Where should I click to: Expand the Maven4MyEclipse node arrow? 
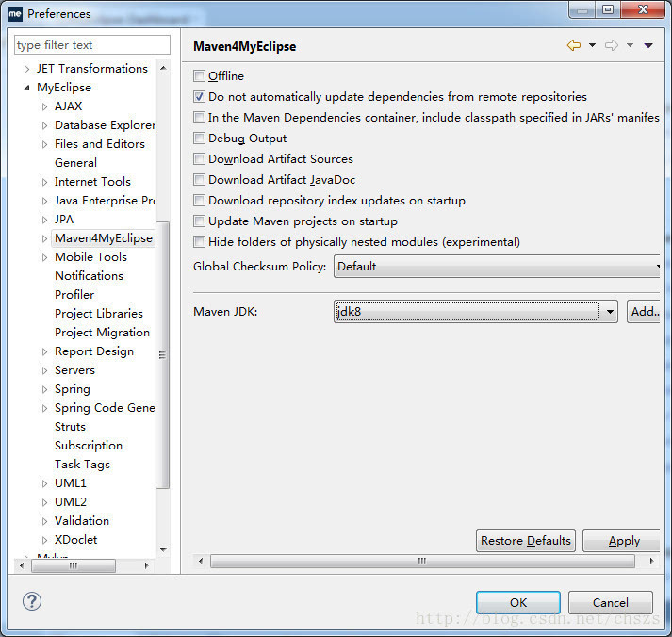[44, 238]
